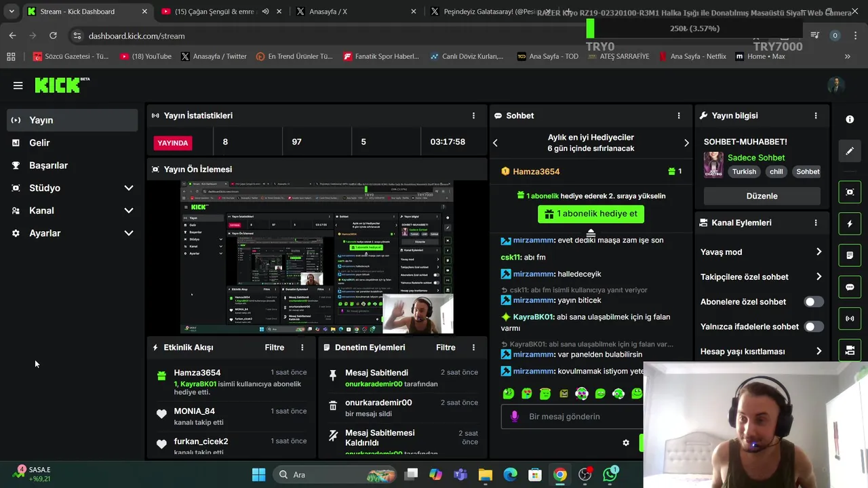The image size is (868, 488).
Task: Switch to YouTube Çağan Şengül tab
Action: click(x=214, y=12)
